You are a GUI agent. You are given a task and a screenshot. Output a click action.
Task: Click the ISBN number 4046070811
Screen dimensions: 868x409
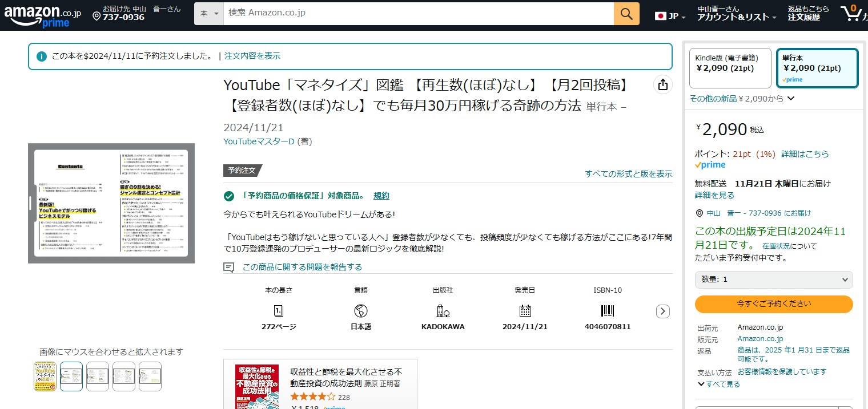click(608, 327)
